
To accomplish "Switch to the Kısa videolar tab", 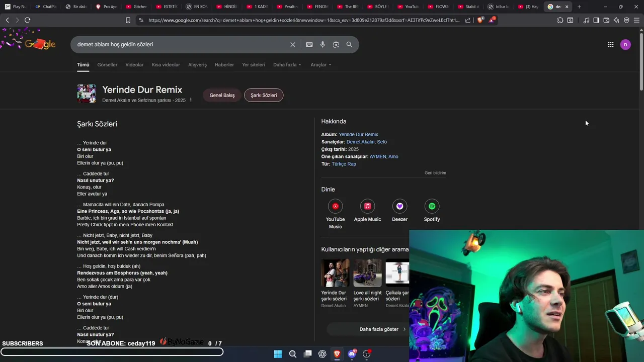I will coord(166,65).
